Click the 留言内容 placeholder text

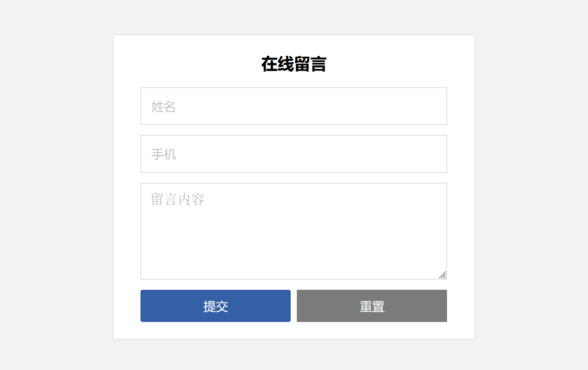click(178, 199)
